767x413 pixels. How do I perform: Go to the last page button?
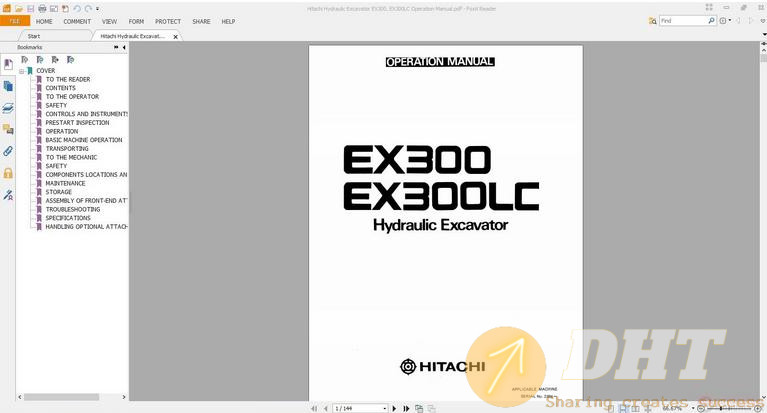point(406,408)
